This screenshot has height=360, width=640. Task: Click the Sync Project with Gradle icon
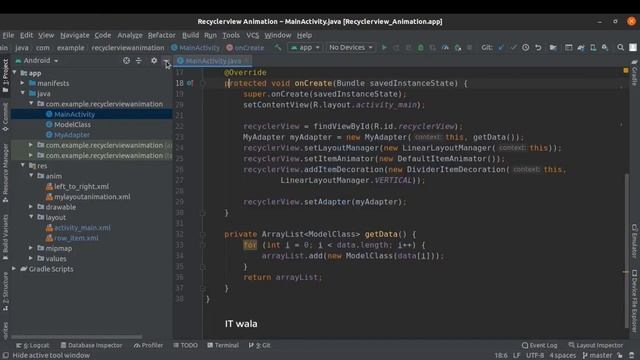pyautogui.click(x=581, y=48)
